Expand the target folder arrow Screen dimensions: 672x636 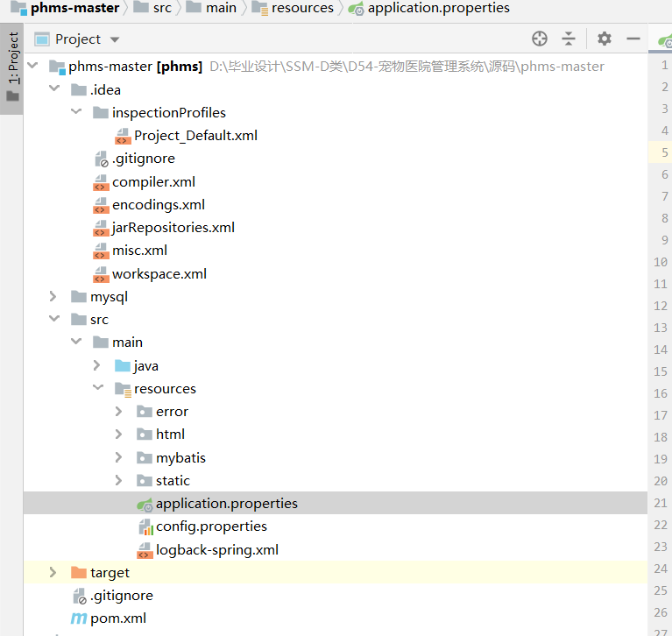coord(53,573)
